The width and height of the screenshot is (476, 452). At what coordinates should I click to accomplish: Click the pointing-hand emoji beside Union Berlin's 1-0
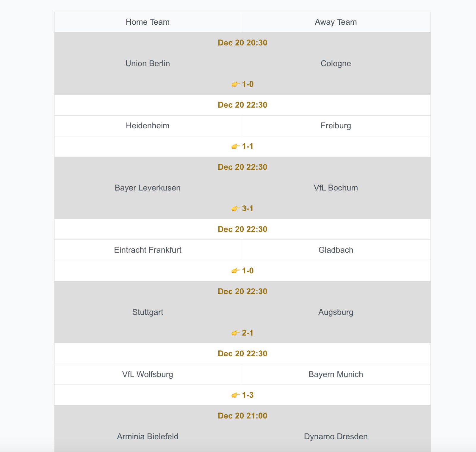pyautogui.click(x=235, y=84)
